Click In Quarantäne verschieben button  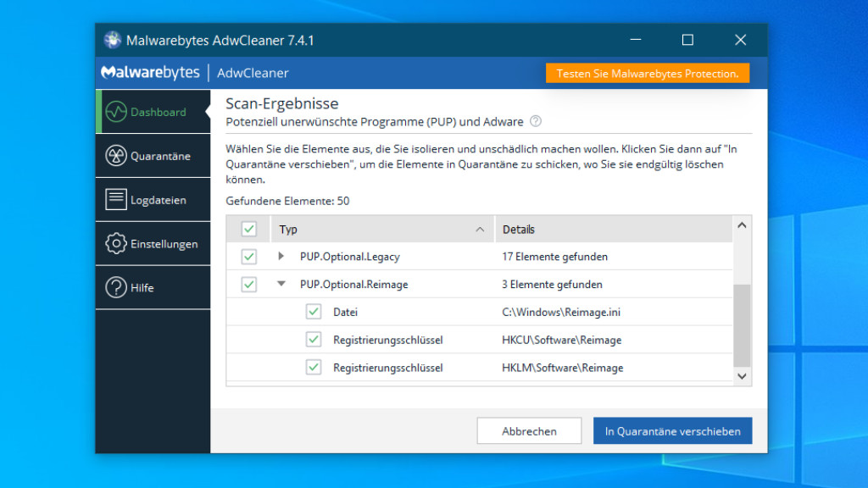click(672, 431)
